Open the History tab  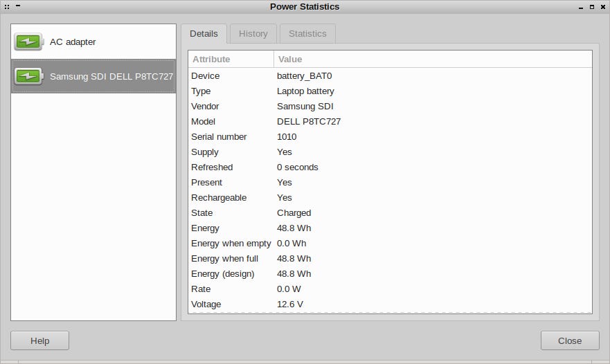[x=253, y=34]
